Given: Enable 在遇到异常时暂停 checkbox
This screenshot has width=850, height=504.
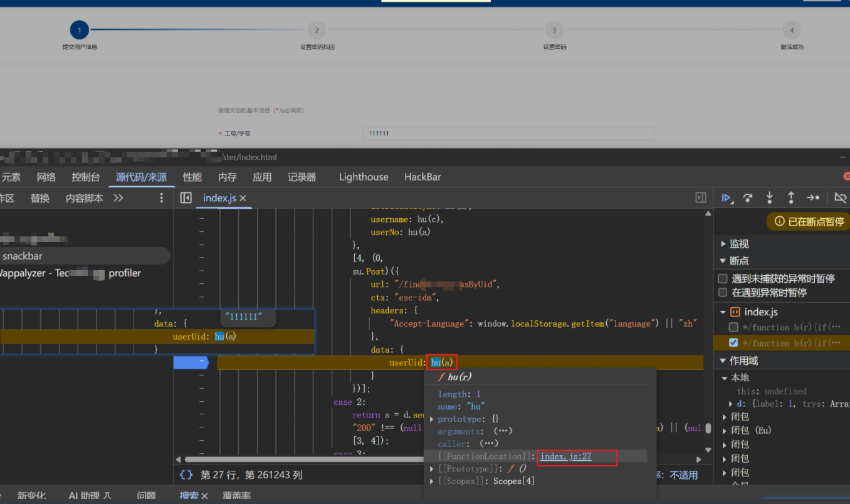Looking at the screenshot, I should point(723,293).
